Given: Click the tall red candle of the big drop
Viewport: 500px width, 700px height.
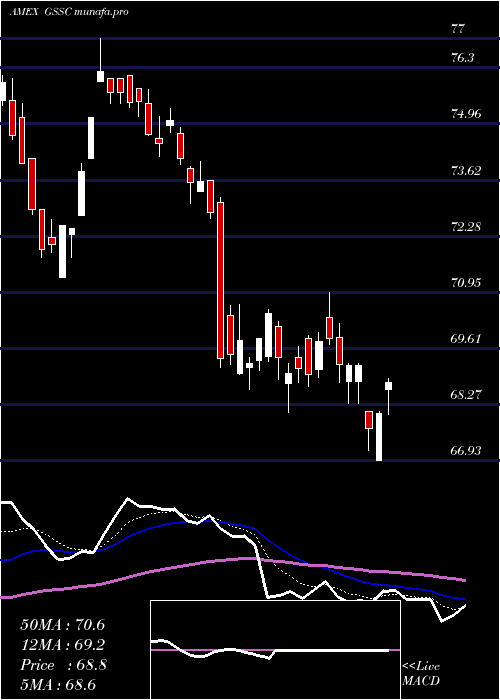Looking at the screenshot, I should pos(220,280).
